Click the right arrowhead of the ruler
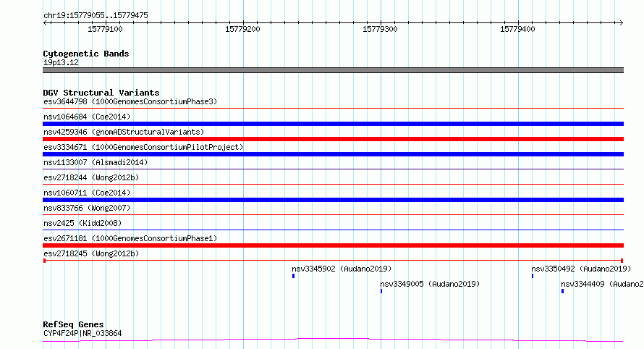The height and width of the screenshot is (349, 644). [x=621, y=22]
